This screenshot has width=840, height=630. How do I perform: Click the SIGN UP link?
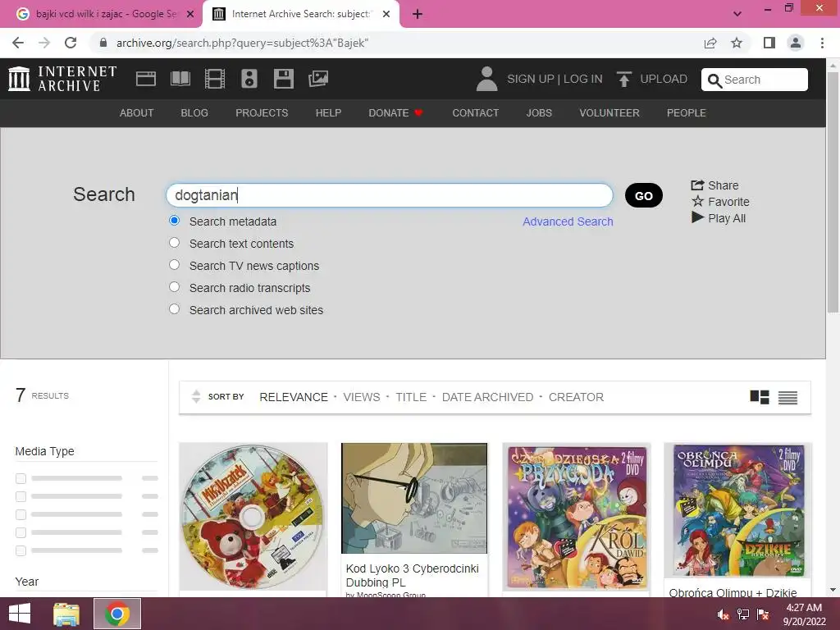(x=531, y=80)
